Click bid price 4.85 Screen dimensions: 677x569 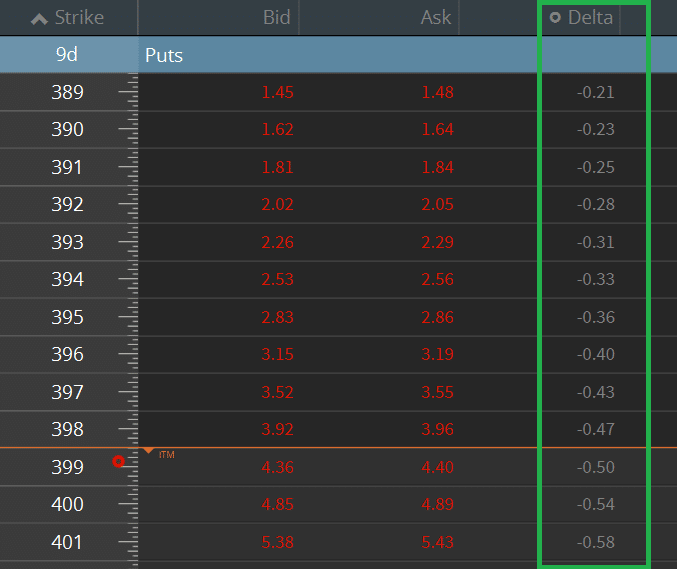point(277,504)
